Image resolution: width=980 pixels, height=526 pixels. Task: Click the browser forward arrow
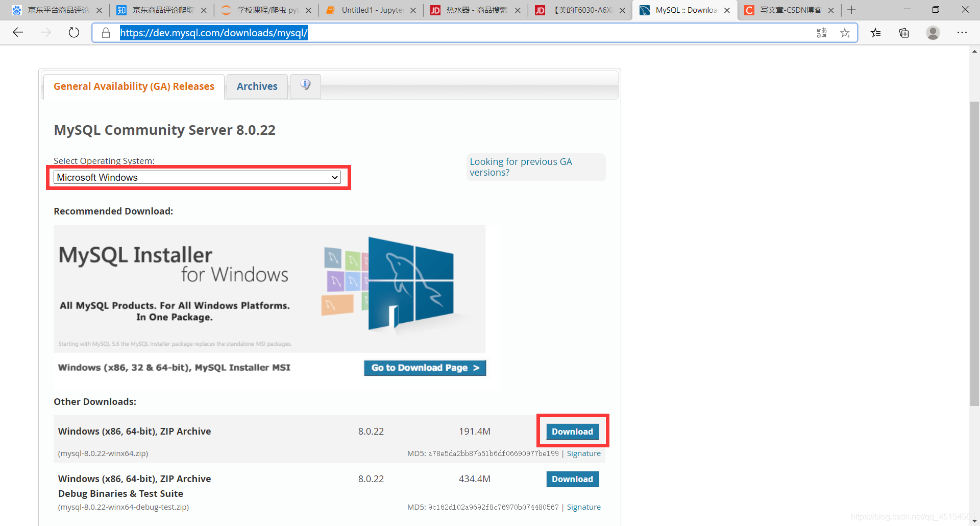click(46, 33)
